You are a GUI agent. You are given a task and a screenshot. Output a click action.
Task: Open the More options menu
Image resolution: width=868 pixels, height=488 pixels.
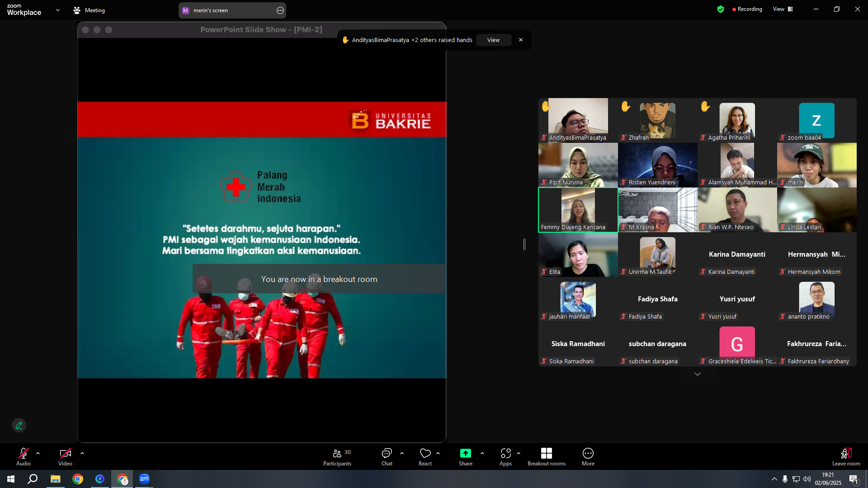[588, 456]
